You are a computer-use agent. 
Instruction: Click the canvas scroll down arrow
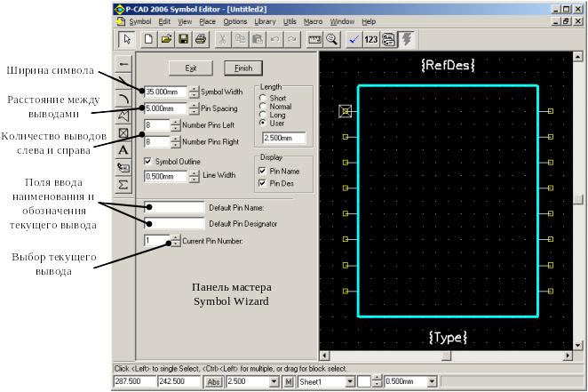click(x=578, y=345)
